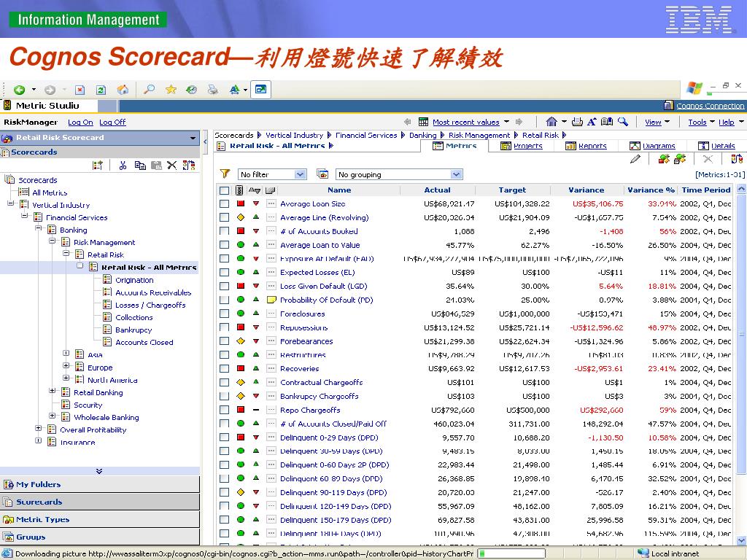
Task: Click the Log Off link
Action: point(112,122)
